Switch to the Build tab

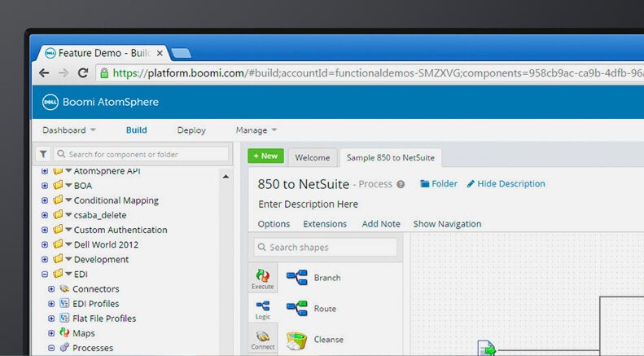136,130
